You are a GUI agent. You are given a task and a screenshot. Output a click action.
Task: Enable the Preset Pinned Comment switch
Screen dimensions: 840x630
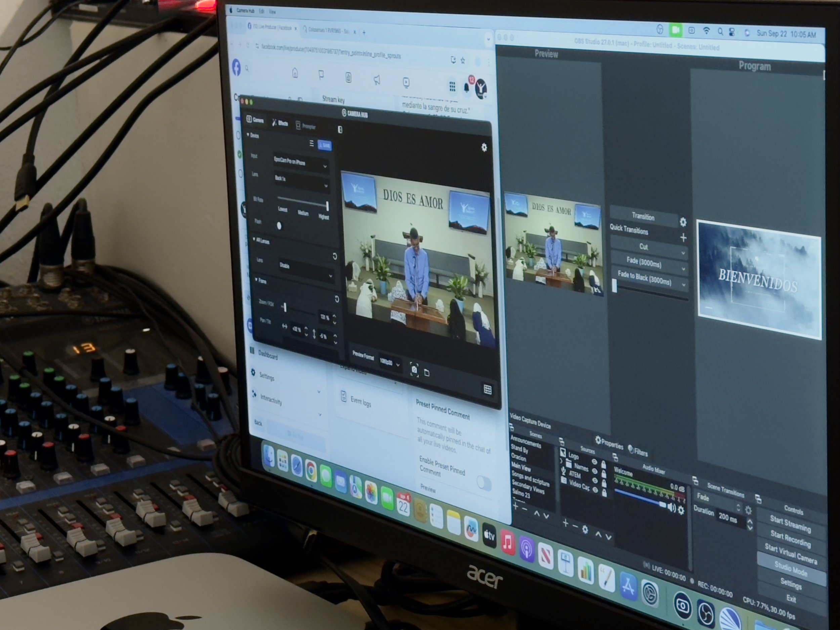tap(484, 484)
